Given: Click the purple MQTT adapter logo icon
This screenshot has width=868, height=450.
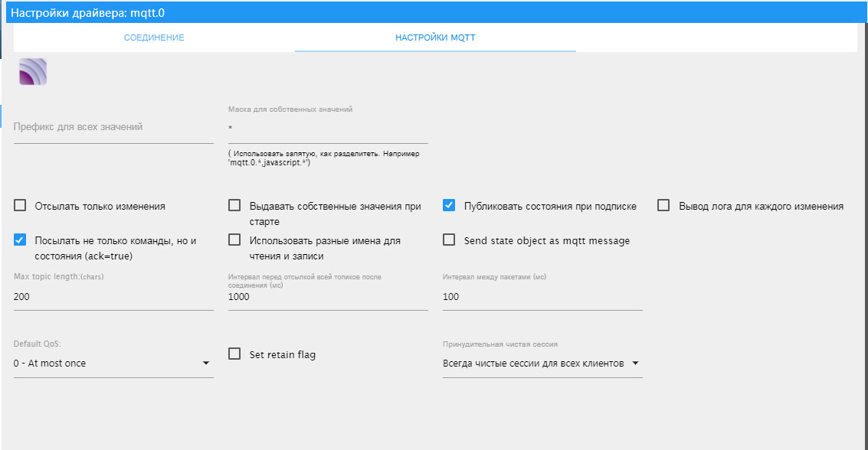Looking at the screenshot, I should [33, 72].
